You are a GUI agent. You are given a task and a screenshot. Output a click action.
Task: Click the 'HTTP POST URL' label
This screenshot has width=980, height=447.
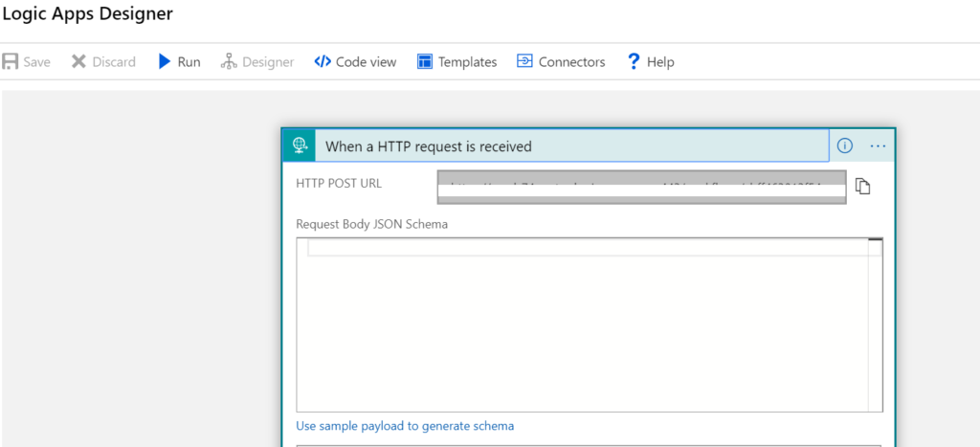338,183
